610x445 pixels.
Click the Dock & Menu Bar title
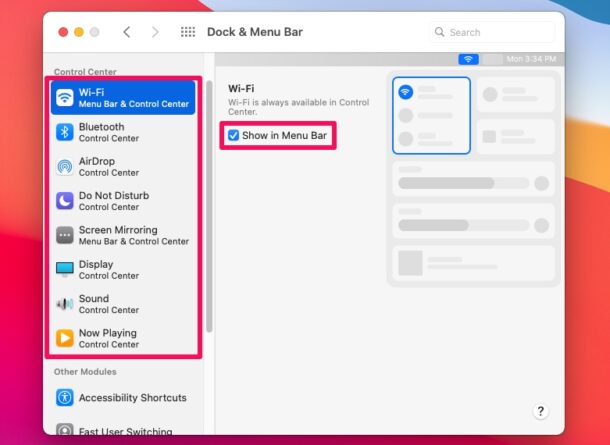(x=255, y=32)
